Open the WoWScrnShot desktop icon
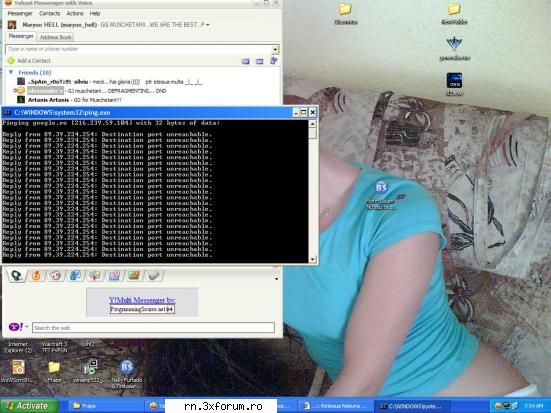 [x=18, y=371]
